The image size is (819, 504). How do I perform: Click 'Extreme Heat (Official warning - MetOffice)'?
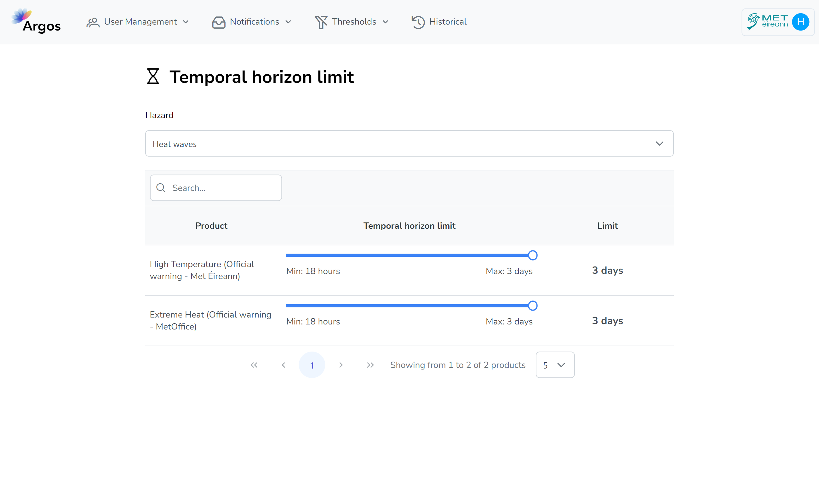coord(210,320)
